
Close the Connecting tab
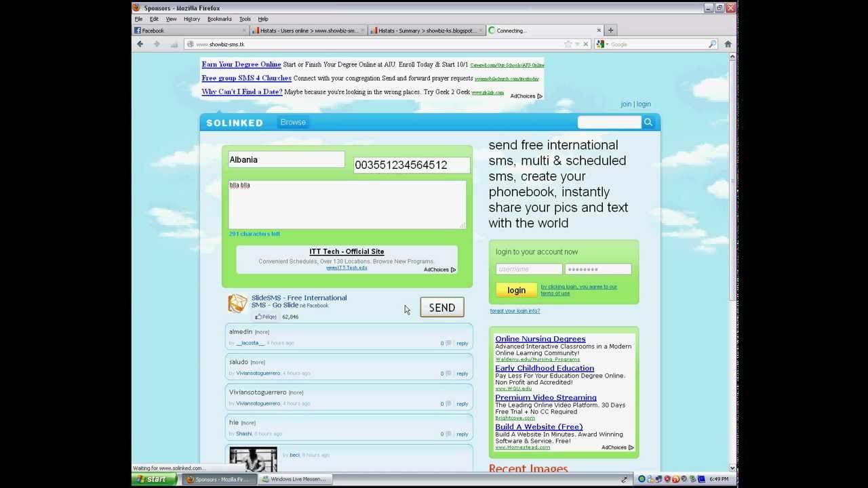pyautogui.click(x=599, y=30)
